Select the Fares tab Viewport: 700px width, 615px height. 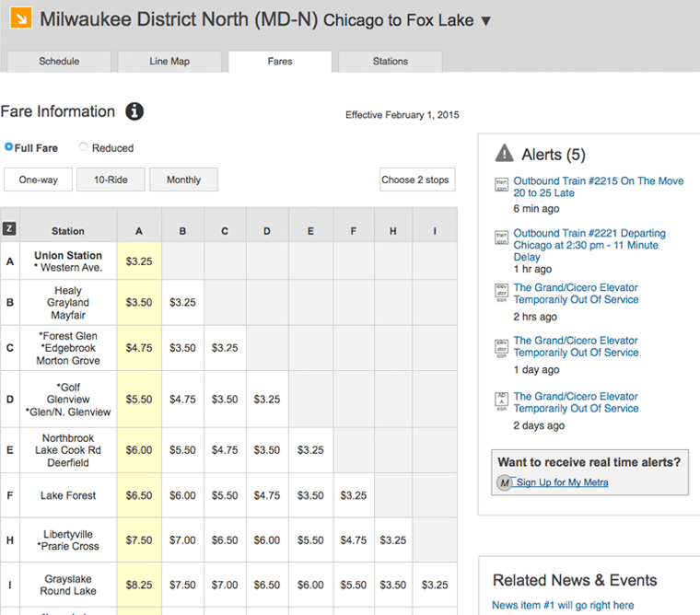280,62
